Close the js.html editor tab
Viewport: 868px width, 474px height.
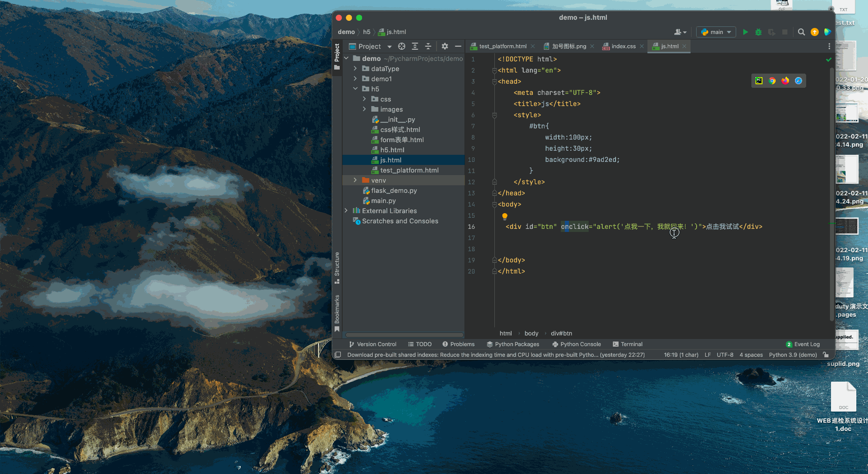pyautogui.click(x=684, y=46)
